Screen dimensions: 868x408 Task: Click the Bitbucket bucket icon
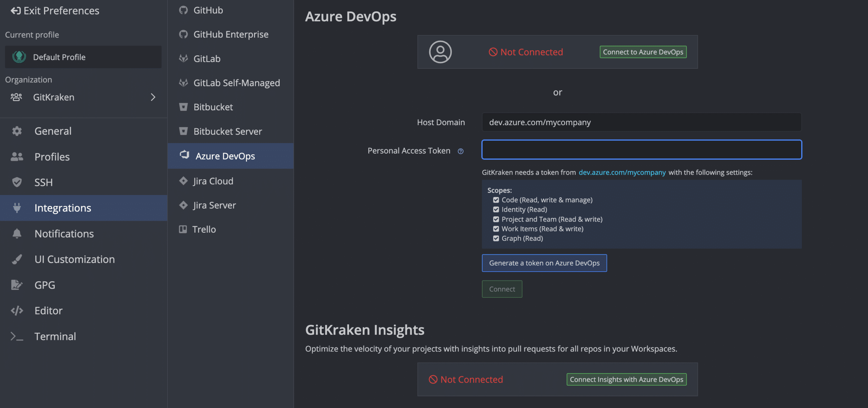183,107
